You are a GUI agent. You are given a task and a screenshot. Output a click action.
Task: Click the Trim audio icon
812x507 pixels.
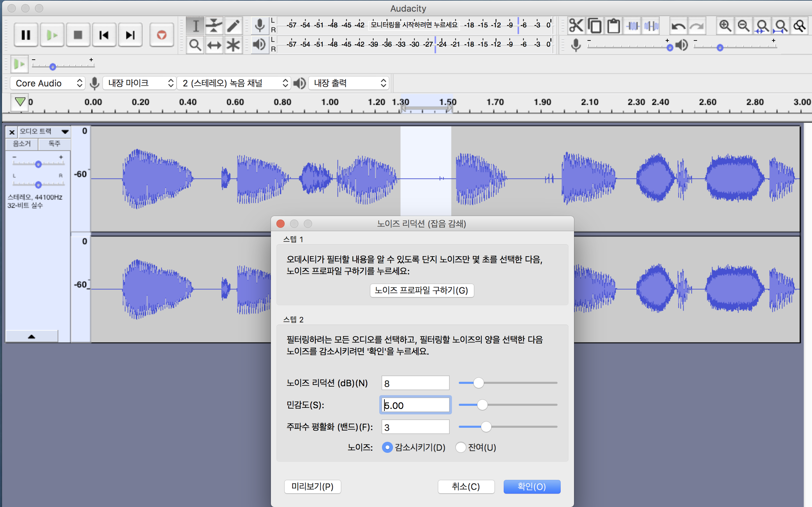click(x=633, y=26)
